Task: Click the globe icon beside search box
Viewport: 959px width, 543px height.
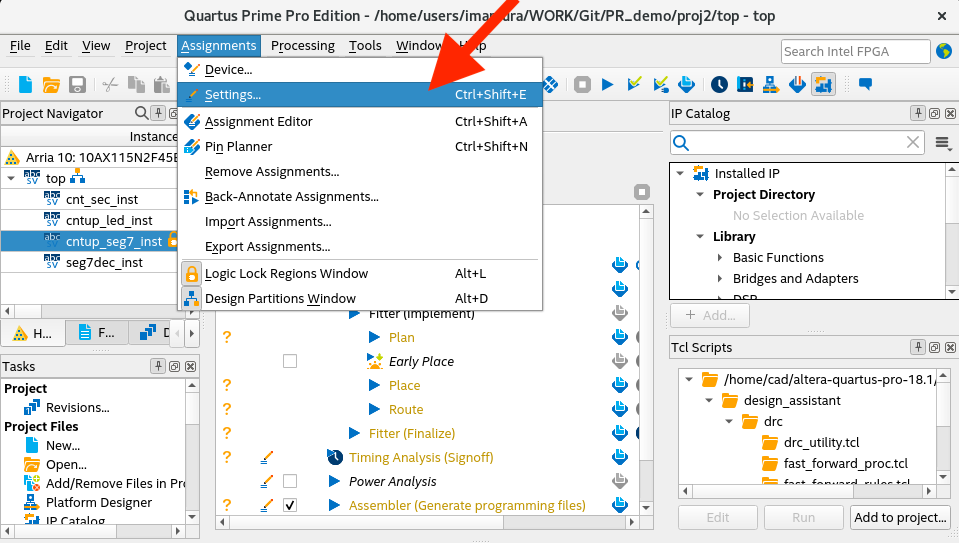Action: (x=944, y=51)
